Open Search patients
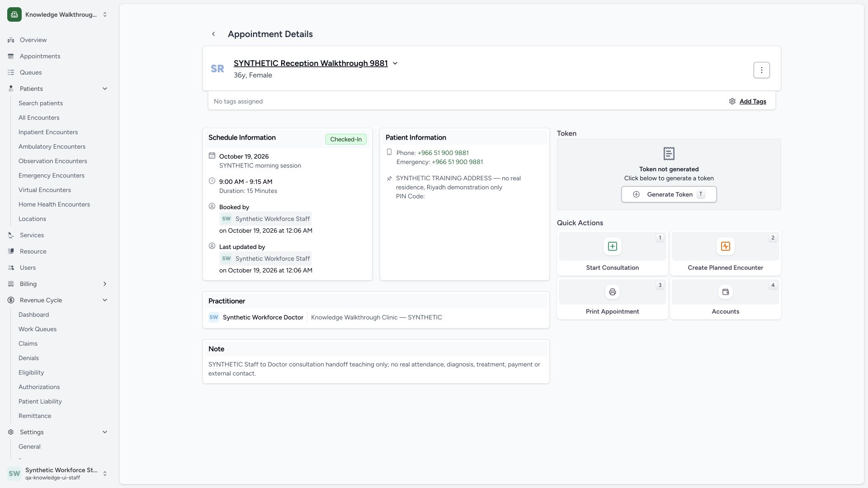Image resolution: width=868 pixels, height=488 pixels. click(x=41, y=103)
